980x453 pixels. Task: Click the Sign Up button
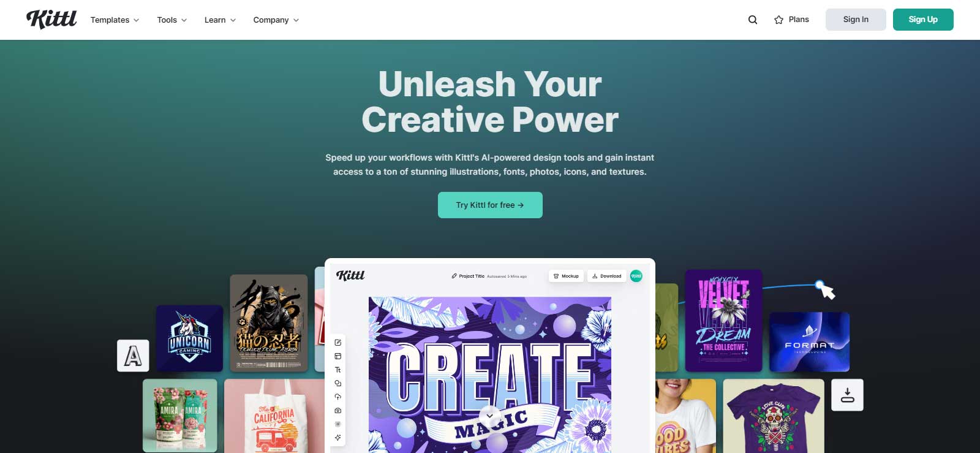[923, 20]
